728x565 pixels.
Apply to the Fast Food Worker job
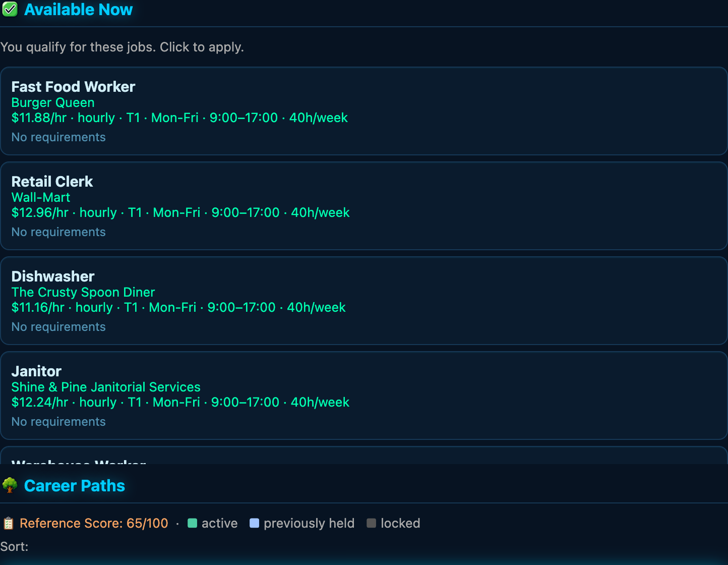[364, 111]
